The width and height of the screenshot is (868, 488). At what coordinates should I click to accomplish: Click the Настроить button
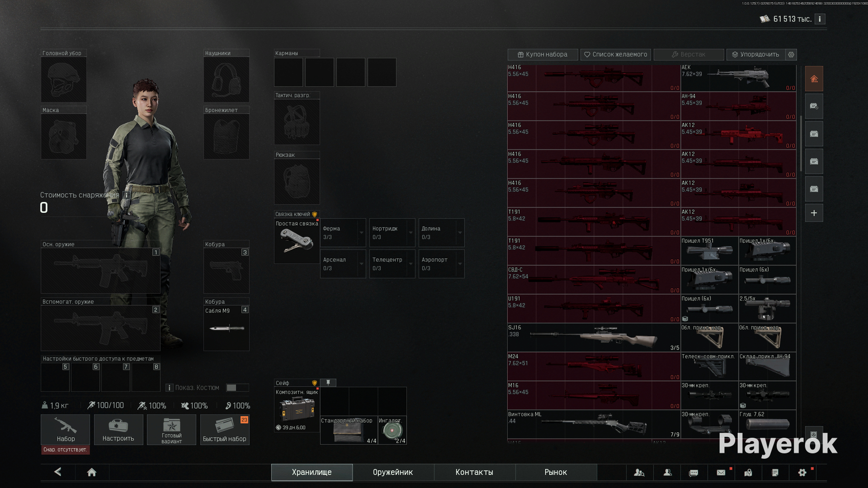tap(118, 429)
